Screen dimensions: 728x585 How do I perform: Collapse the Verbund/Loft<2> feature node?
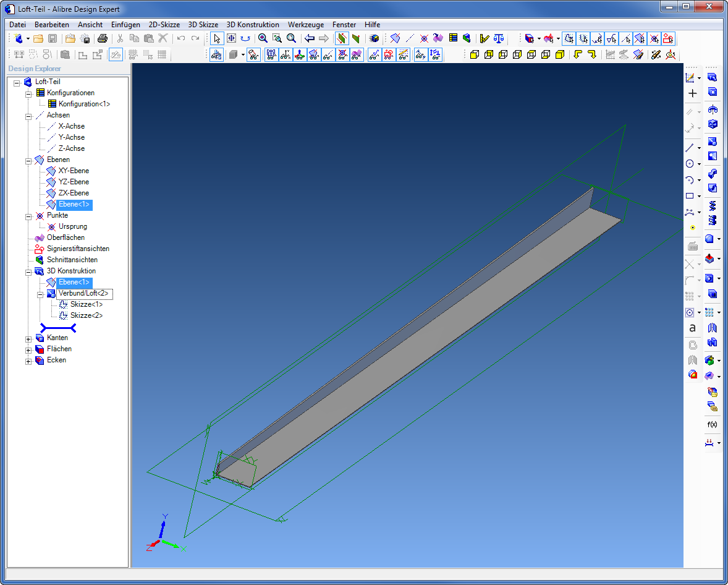[40, 294]
